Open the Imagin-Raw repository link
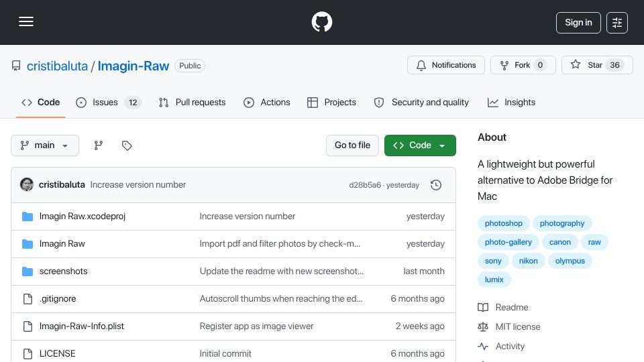The height and width of the screenshot is (362, 644). pyautogui.click(x=133, y=66)
